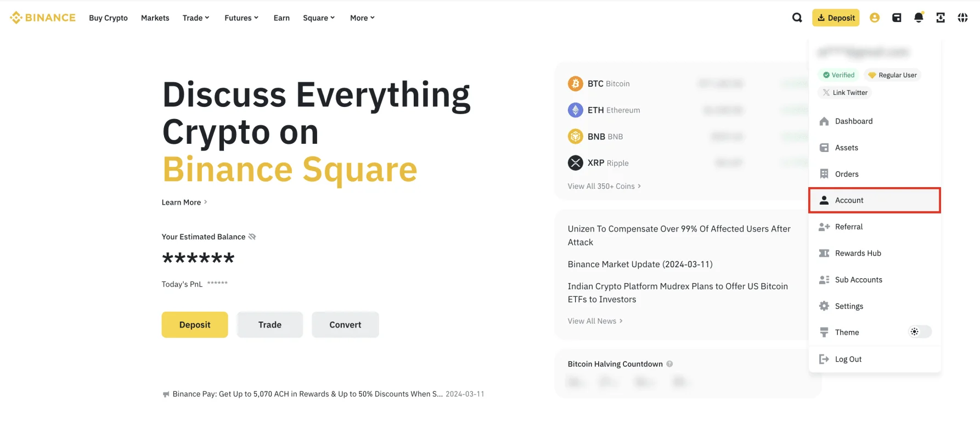Open notifications bell icon
The image size is (980, 439).
(919, 18)
